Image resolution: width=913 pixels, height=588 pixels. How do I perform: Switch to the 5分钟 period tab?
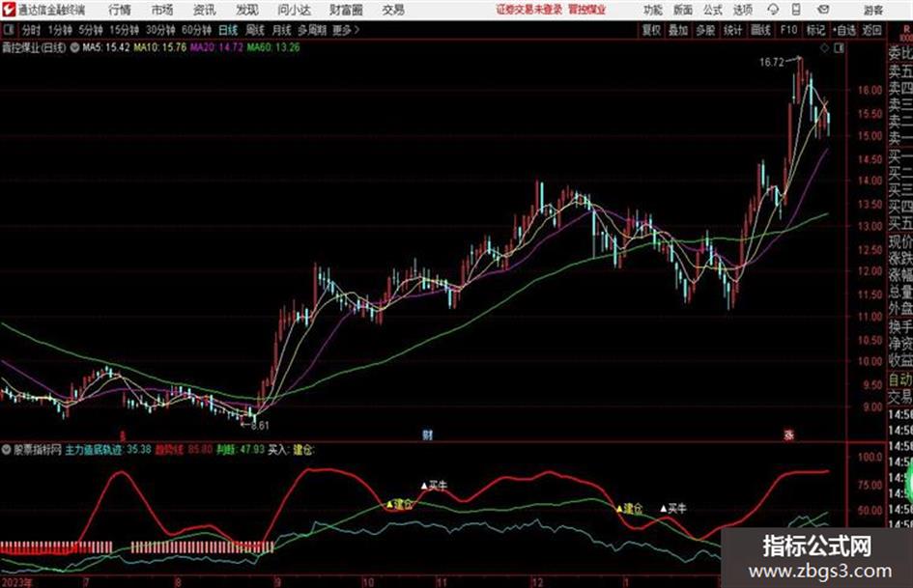coord(90,30)
